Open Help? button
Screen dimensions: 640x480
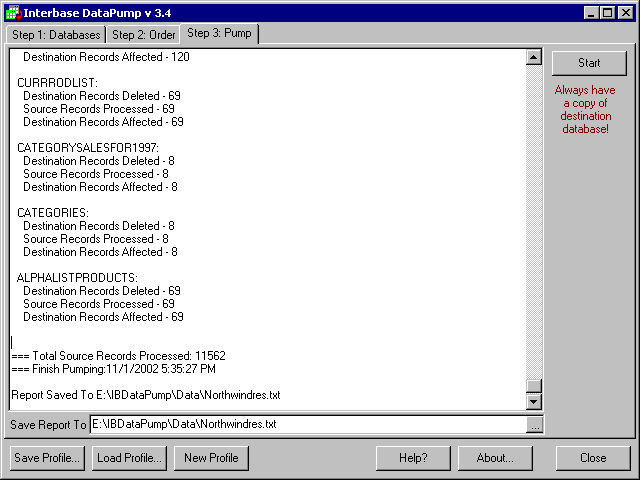click(413, 458)
